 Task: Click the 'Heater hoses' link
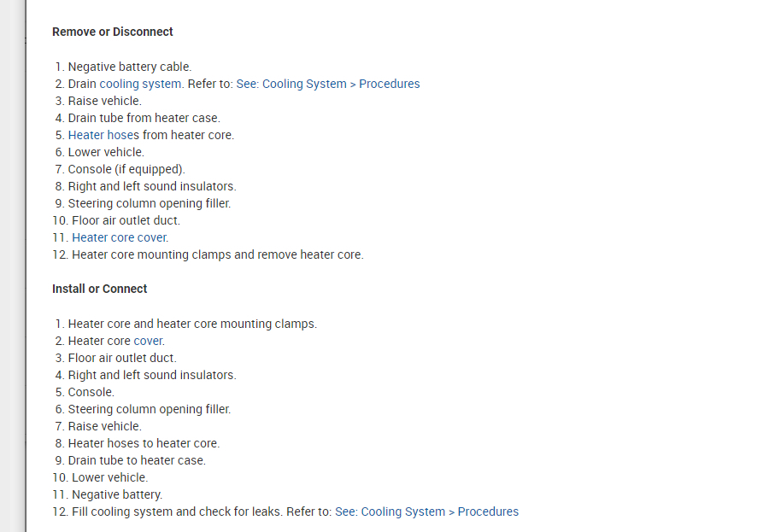[x=103, y=135]
